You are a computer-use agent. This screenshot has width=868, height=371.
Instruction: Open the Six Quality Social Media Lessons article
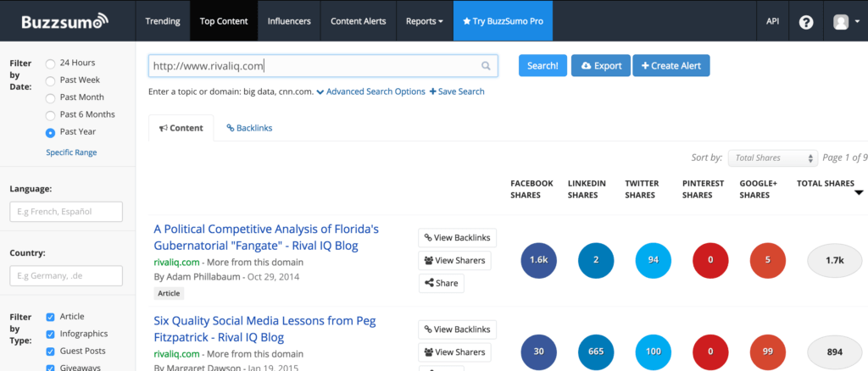pyautogui.click(x=264, y=329)
